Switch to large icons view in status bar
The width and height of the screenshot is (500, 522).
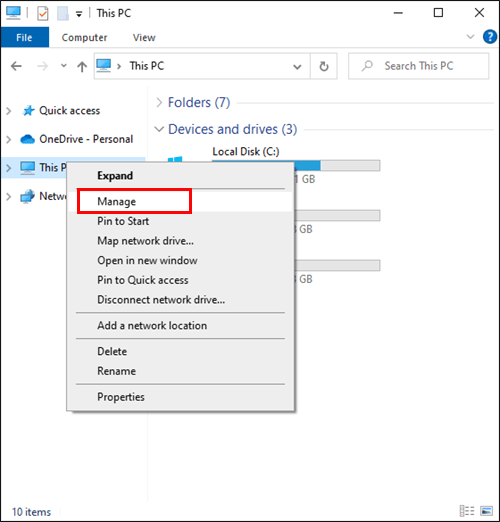click(487, 511)
